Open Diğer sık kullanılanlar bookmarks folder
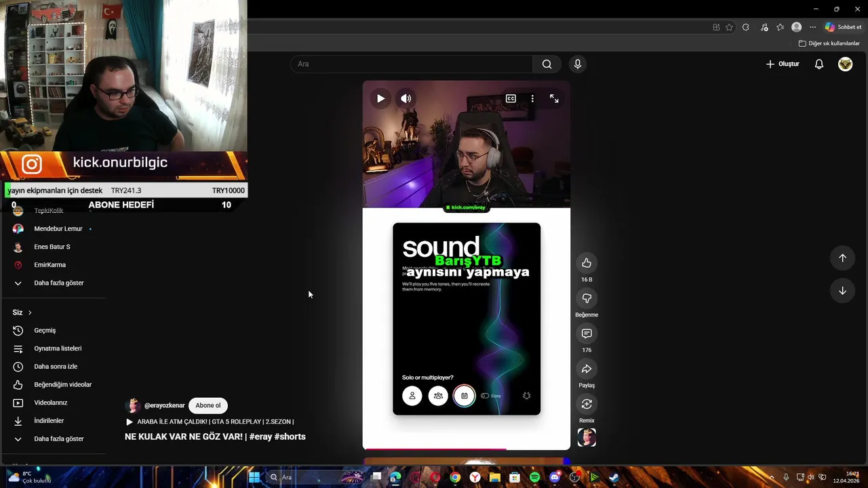868x488 pixels. (829, 43)
